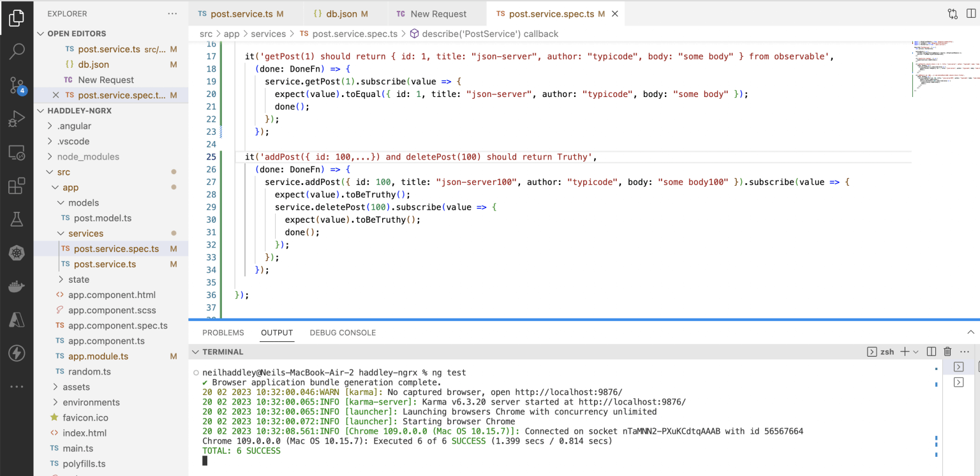This screenshot has height=476, width=980.
Task: Close the post.service.spec.ts editor tab
Action: pos(615,13)
